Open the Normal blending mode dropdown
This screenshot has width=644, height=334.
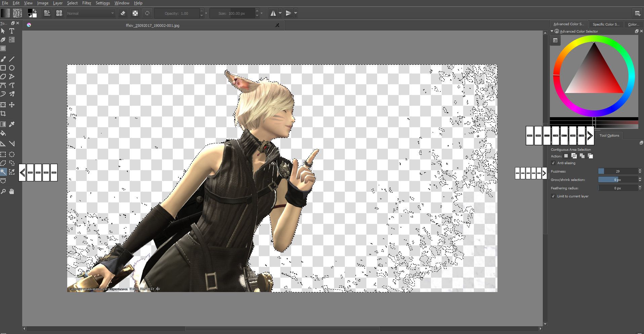(x=91, y=13)
